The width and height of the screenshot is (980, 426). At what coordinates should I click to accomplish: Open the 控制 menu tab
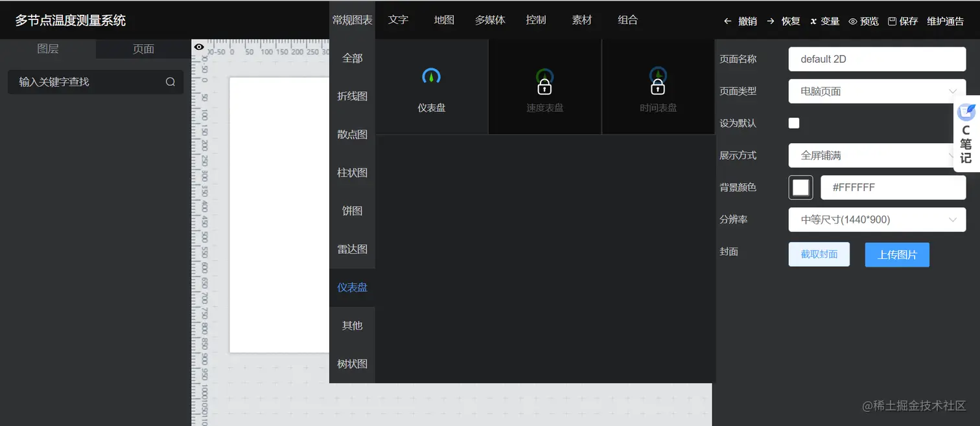tap(536, 20)
